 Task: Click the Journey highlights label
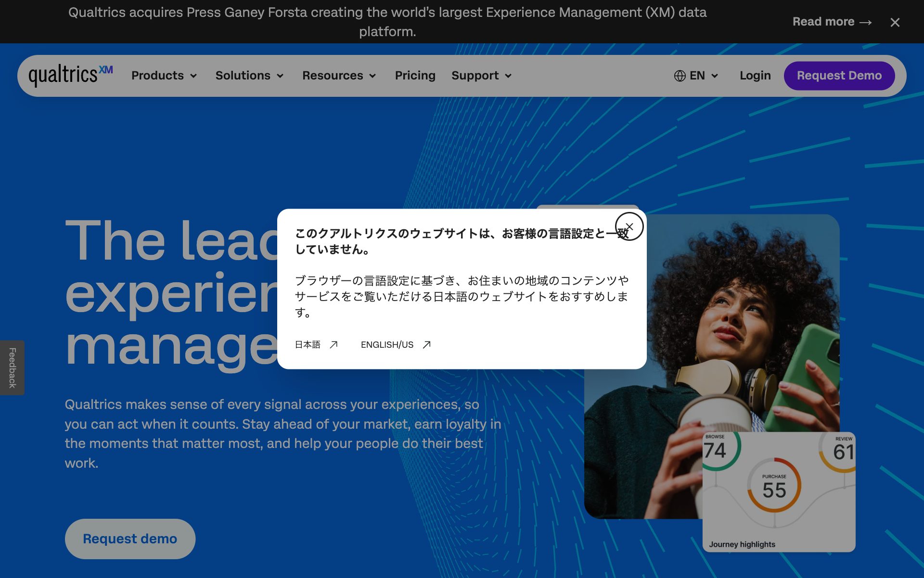(742, 544)
